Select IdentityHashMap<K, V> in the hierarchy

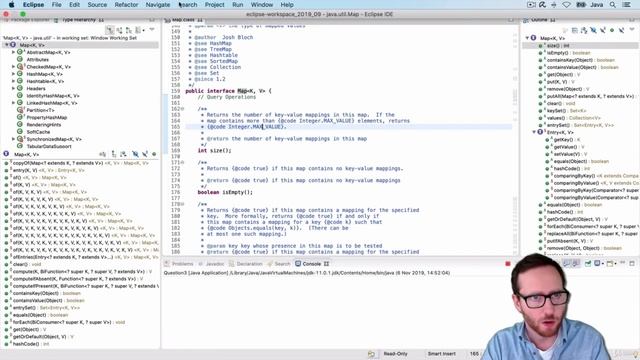53,96
